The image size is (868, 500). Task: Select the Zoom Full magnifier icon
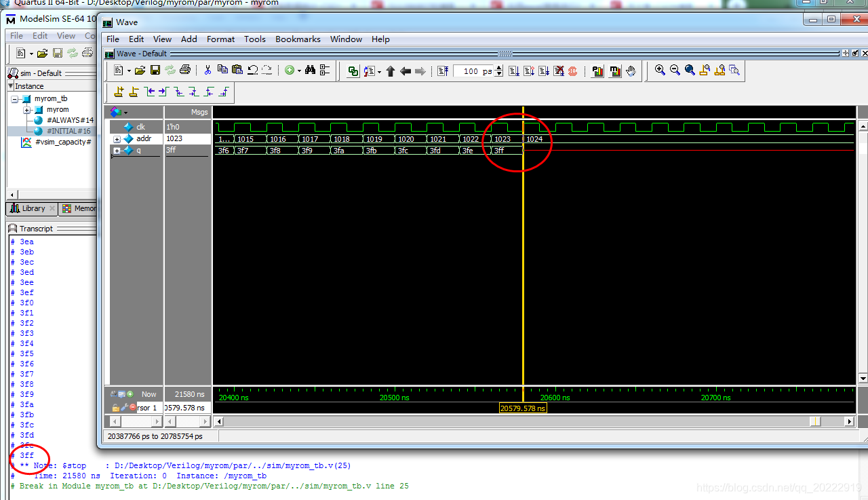[x=690, y=71]
